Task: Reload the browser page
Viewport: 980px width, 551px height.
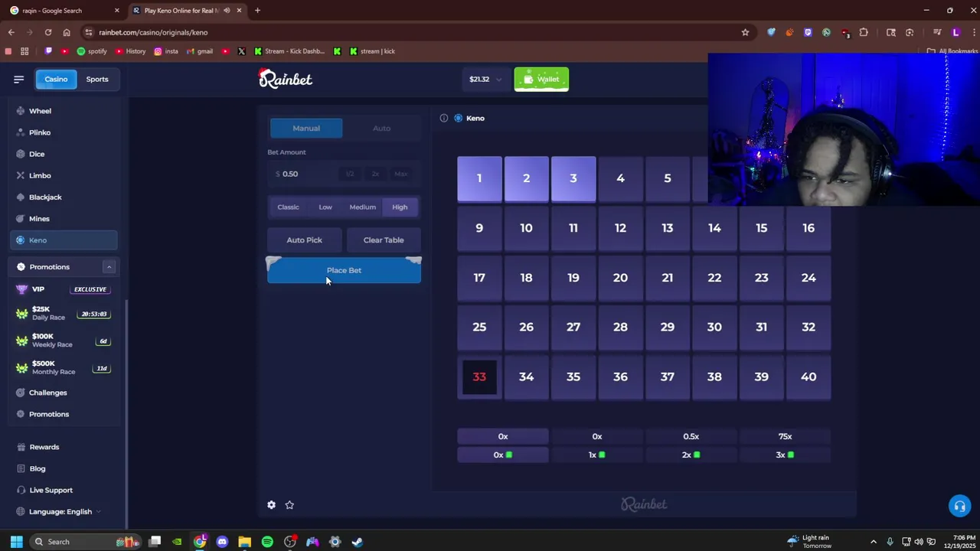Action: tap(48, 32)
